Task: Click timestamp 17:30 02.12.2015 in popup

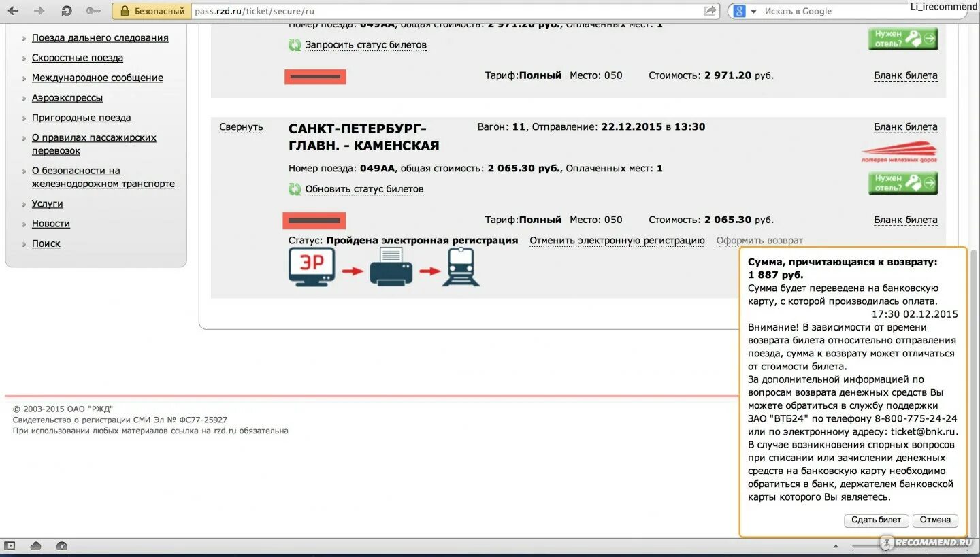Action: [x=915, y=314]
